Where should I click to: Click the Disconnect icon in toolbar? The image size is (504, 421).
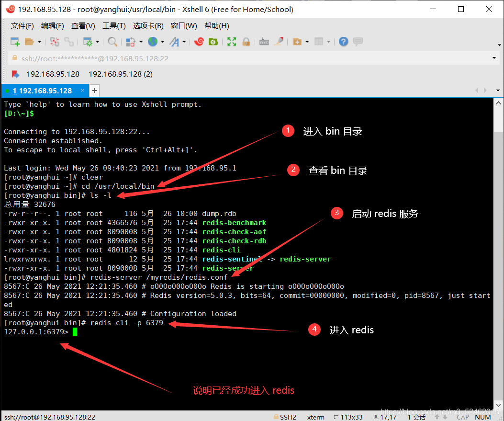coord(54,42)
